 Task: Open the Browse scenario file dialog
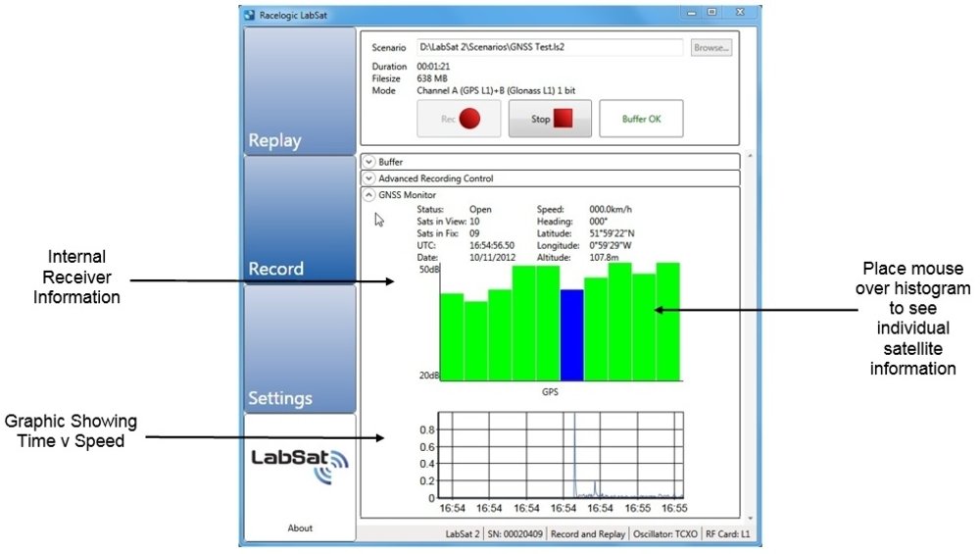(711, 47)
